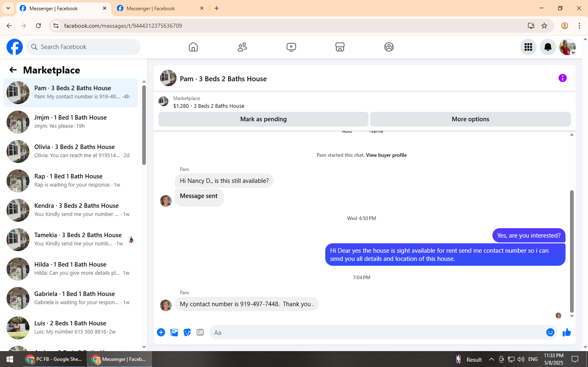Choose a sticker icon in composer

187,332
